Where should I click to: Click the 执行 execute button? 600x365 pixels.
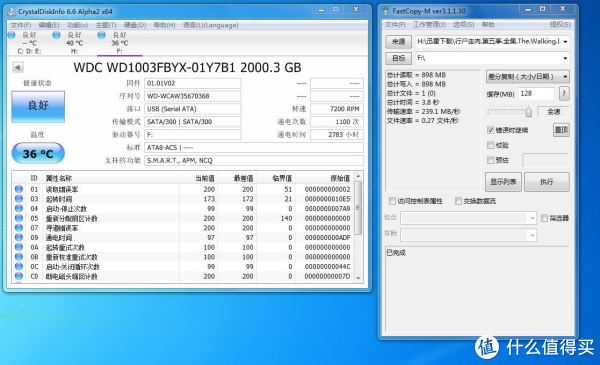click(547, 182)
